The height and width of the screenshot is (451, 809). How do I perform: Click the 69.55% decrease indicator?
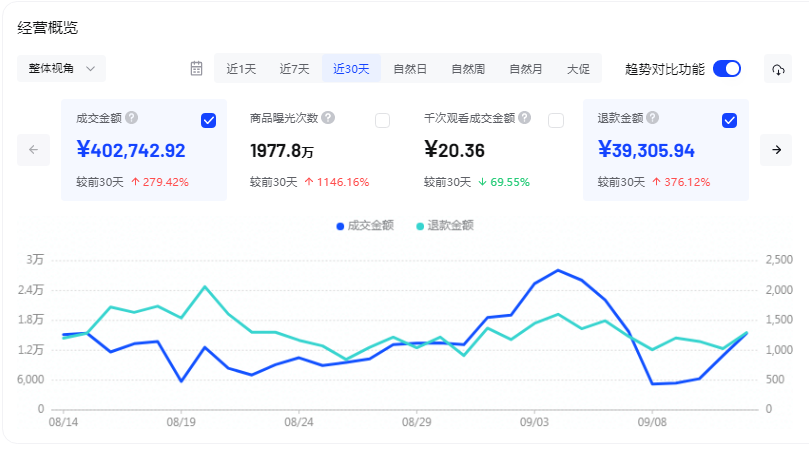coord(504,182)
